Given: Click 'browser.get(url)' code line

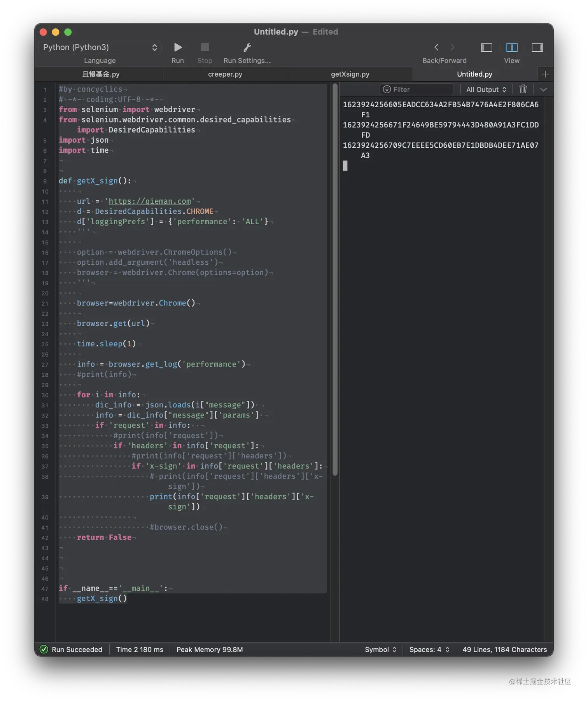Looking at the screenshot, I should [x=113, y=323].
